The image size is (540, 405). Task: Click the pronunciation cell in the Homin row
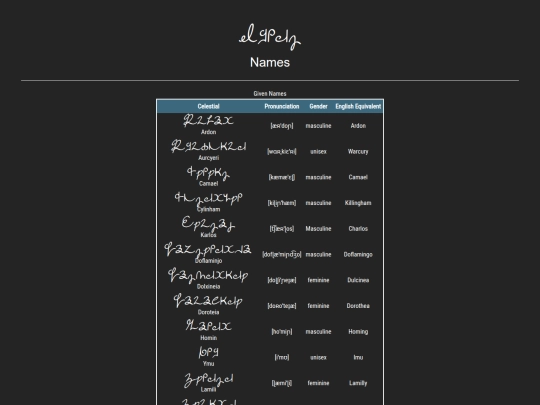282,332
